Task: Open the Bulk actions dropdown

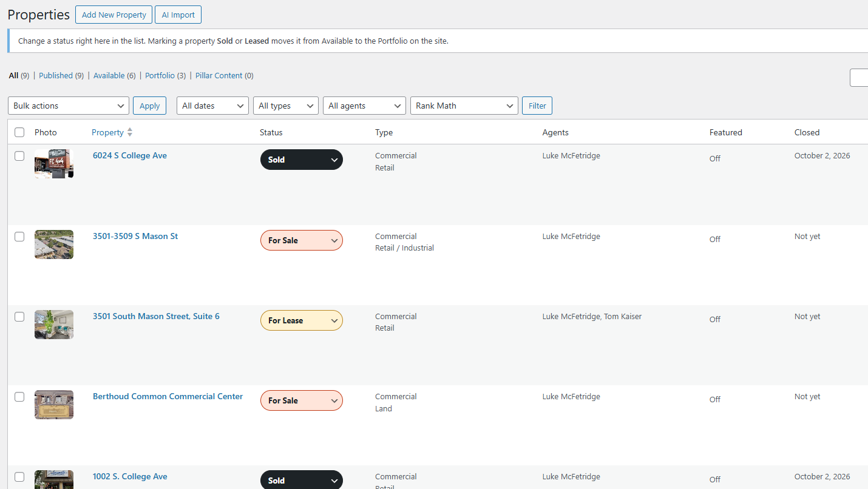Action: pos(69,106)
